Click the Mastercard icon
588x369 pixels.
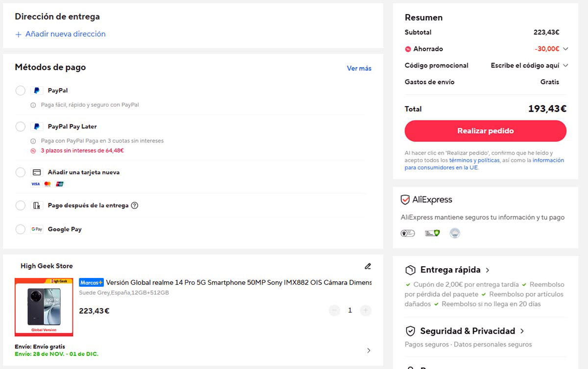[x=47, y=184]
